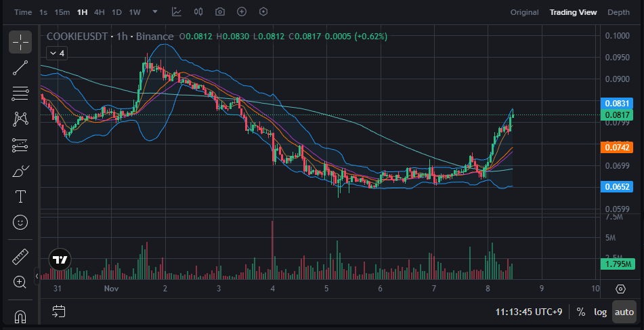Viewport: 644px width, 330px height.
Task: Click the tallest red volume bar at Nov 4
Action: (272, 250)
